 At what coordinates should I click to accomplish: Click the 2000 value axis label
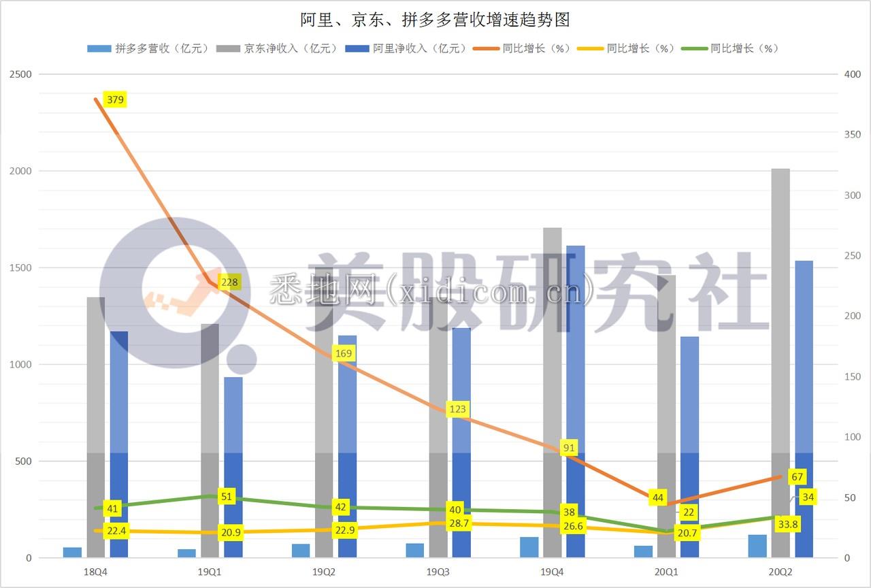[20, 171]
